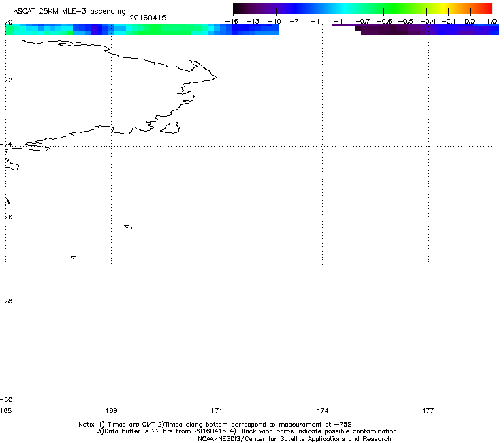Click the longitude label '177'

pos(428,411)
